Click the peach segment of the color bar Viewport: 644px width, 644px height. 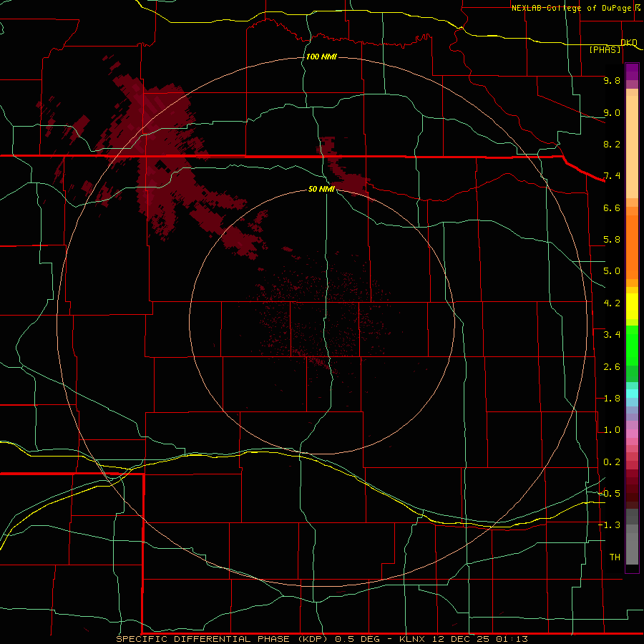point(632,147)
